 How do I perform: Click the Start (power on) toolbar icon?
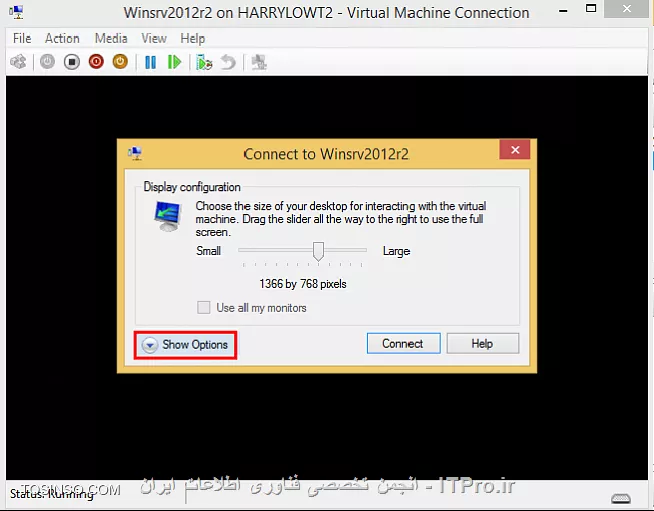click(x=48, y=62)
